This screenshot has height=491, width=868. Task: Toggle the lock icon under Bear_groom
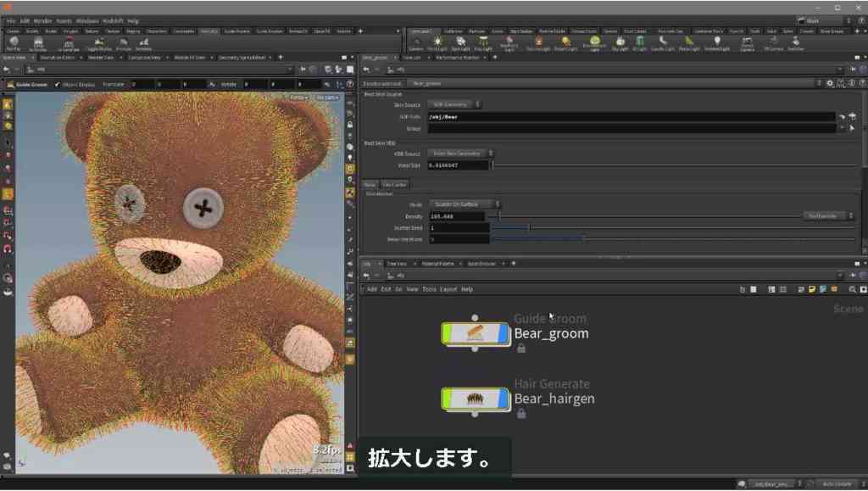point(521,349)
